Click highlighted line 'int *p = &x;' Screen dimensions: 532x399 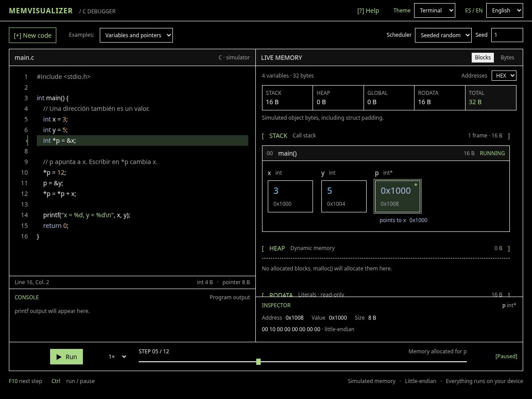tap(142, 141)
